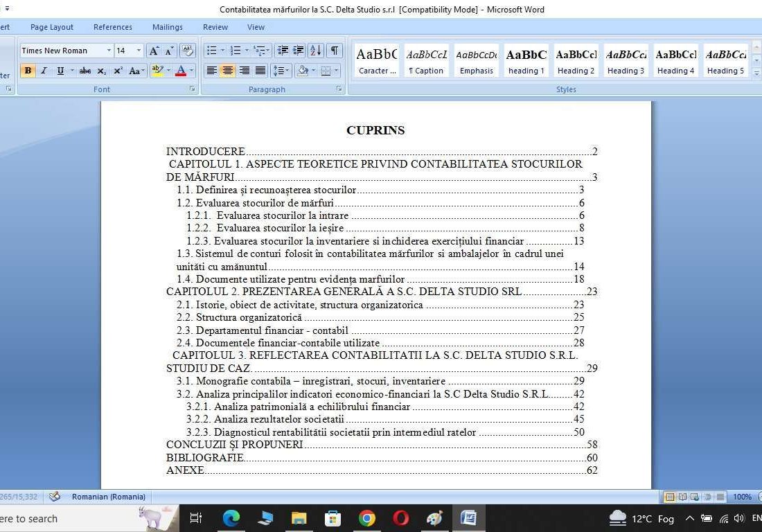This screenshot has height=532, width=762.
Task: Switch to Print Layout view
Action: [670, 497]
